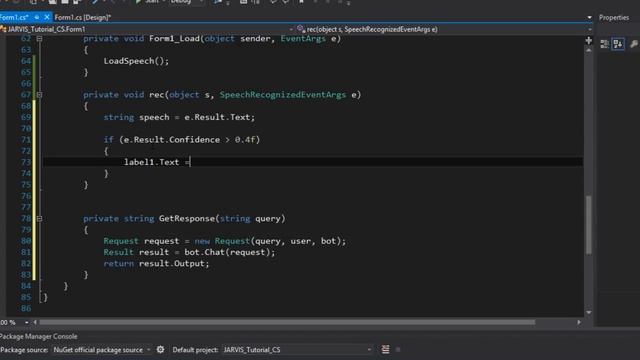This screenshot has width=640, height=360.
Task: Open the Default project JARVIS_Tutorial_CS dropdown
Action: point(297,350)
